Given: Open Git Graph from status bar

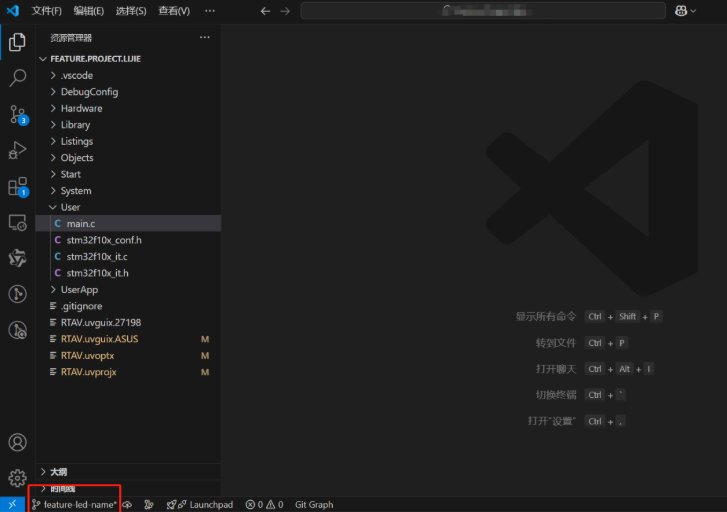Looking at the screenshot, I should 314,505.
